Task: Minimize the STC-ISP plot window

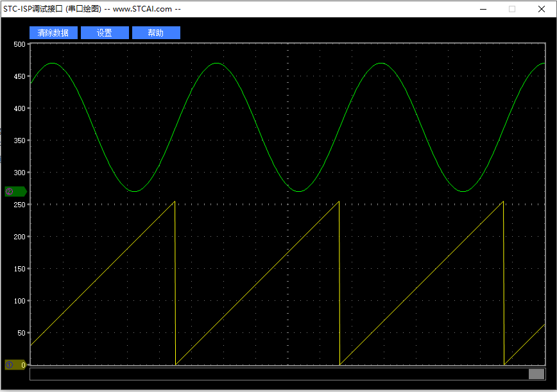Action: [x=483, y=9]
